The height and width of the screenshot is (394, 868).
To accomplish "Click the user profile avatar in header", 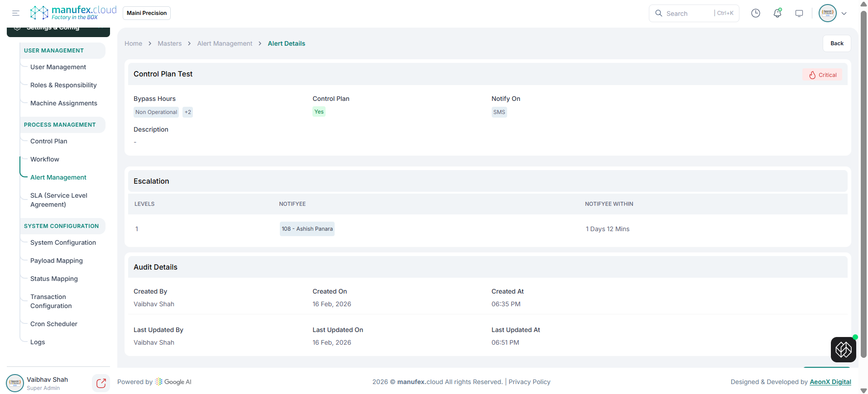I will click(827, 13).
